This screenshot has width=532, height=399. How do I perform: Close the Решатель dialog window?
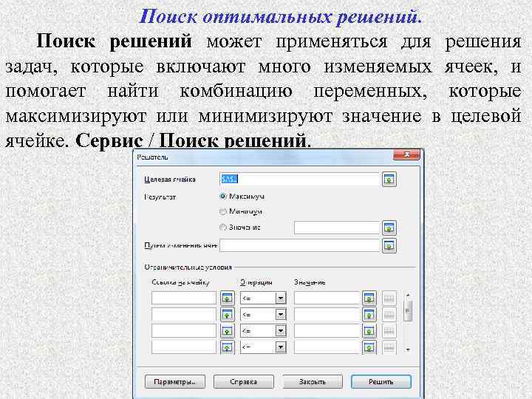coord(406,154)
